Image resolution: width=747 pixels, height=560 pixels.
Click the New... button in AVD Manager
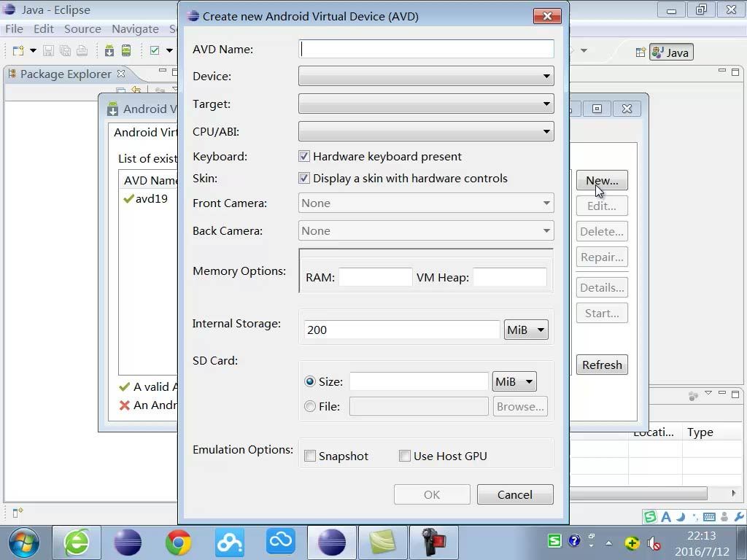tap(602, 181)
